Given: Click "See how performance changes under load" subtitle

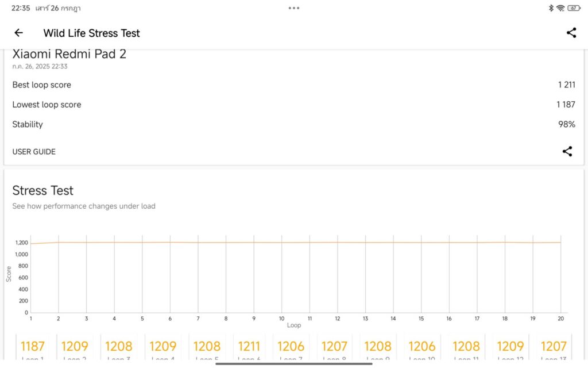Looking at the screenshot, I should (x=84, y=206).
